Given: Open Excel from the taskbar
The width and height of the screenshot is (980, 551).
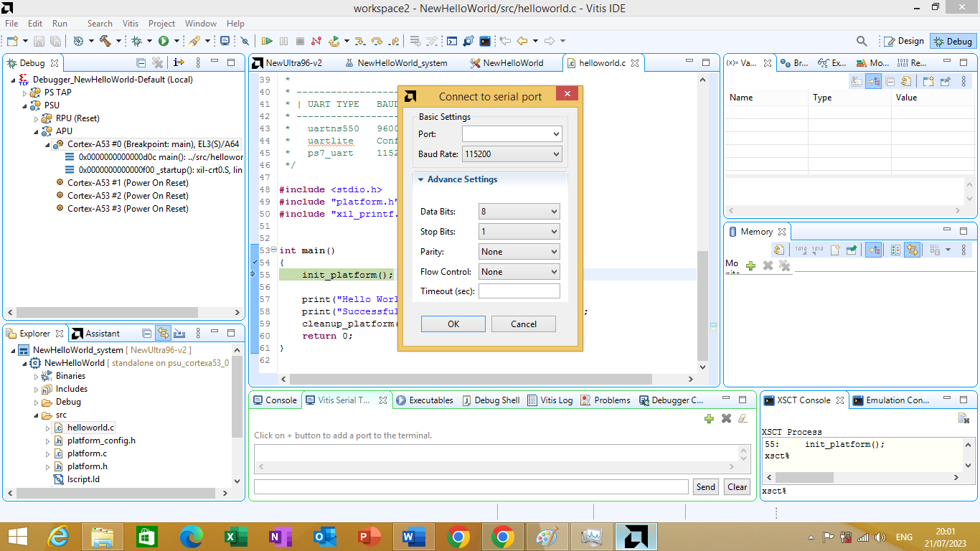Looking at the screenshot, I should [235, 537].
